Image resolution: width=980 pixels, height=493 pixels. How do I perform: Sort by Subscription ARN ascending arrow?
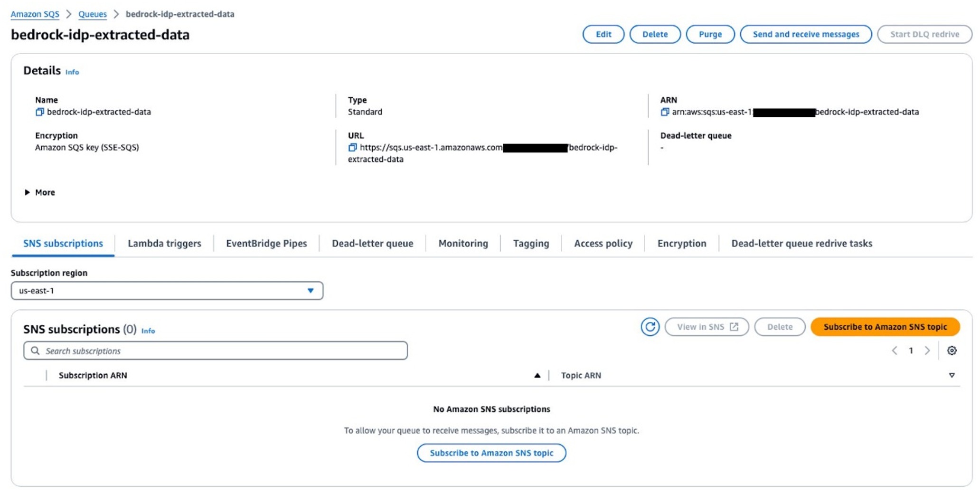click(x=537, y=375)
